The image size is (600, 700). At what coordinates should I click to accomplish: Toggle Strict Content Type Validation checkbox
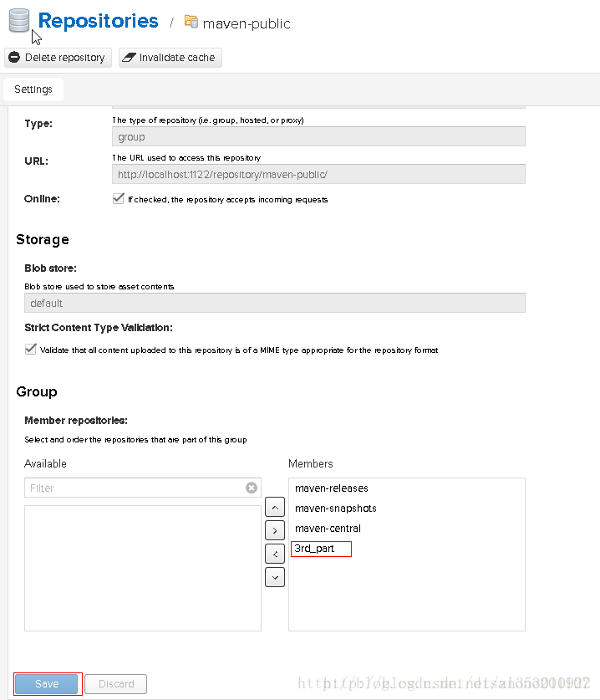(x=30, y=349)
